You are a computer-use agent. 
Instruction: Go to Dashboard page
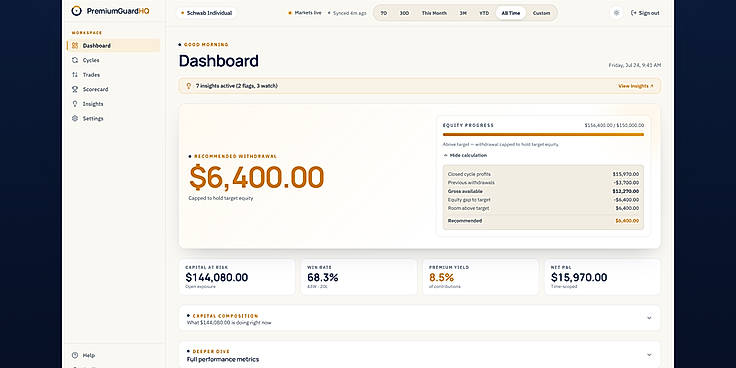tap(114, 46)
